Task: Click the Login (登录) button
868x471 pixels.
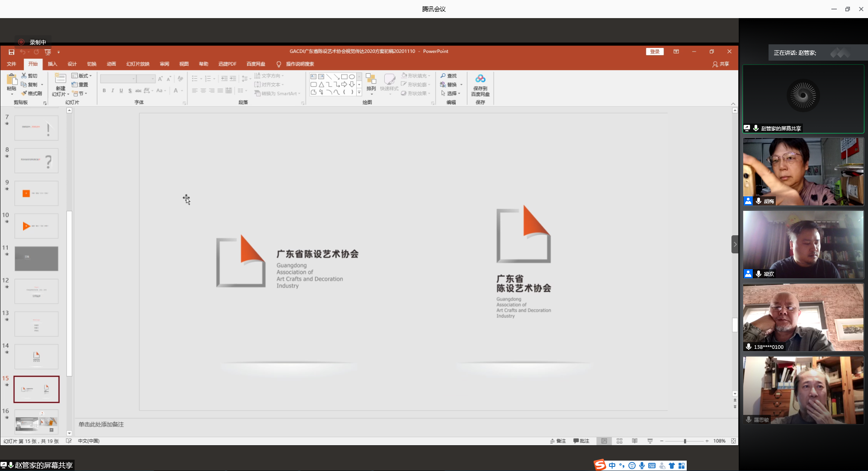Action: (x=655, y=52)
